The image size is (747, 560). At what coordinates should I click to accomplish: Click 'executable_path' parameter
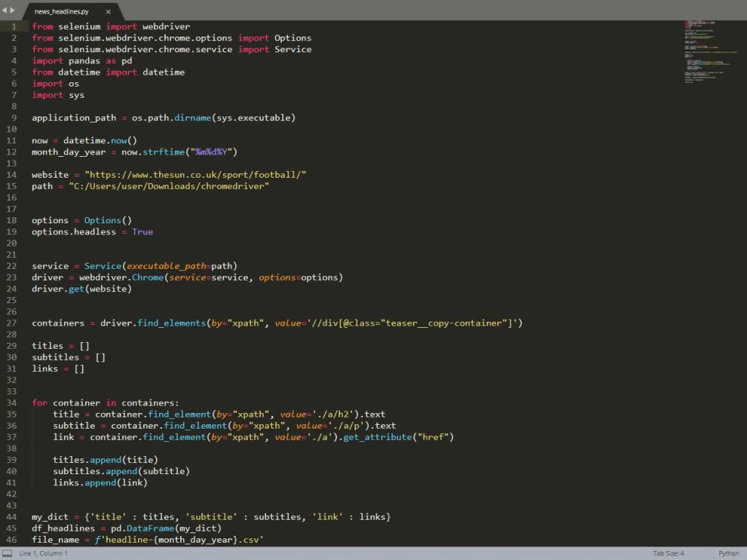(x=166, y=267)
